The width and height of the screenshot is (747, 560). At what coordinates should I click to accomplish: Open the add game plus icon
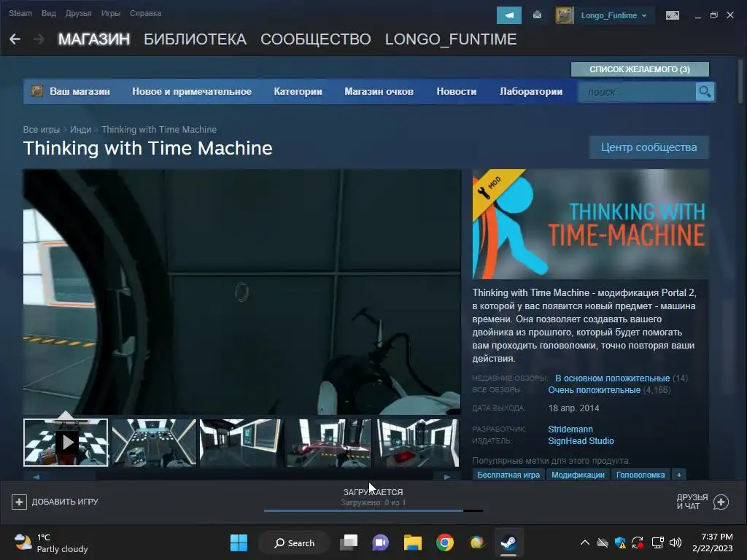(19, 502)
